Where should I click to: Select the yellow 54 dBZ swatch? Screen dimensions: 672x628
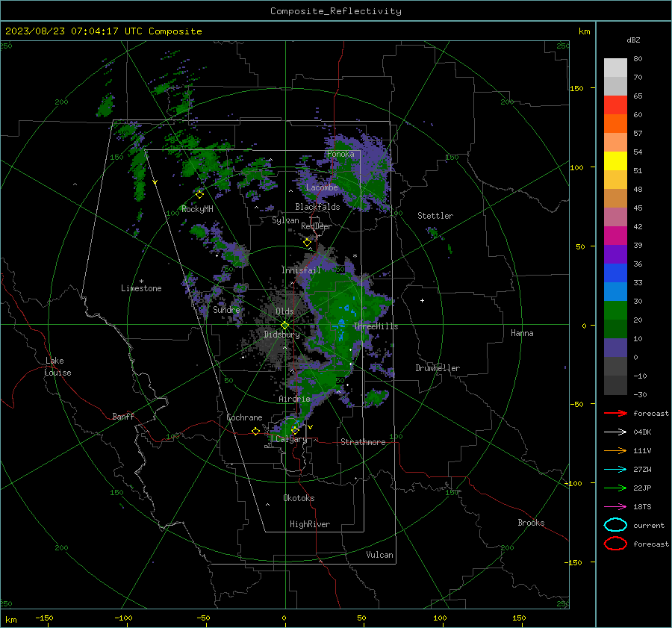615,161
